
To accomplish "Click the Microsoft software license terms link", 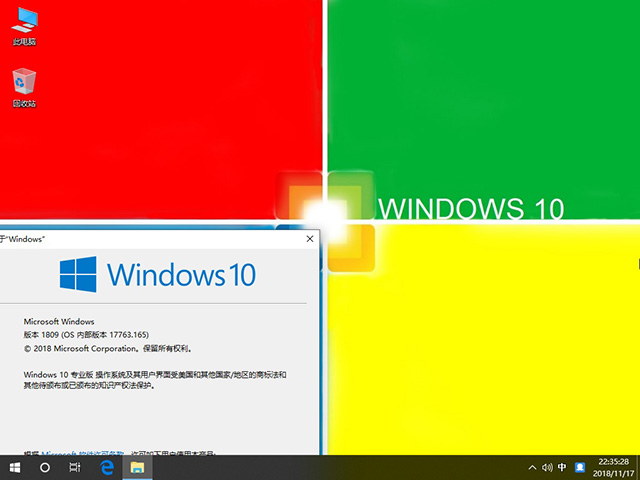I will 83,453.
